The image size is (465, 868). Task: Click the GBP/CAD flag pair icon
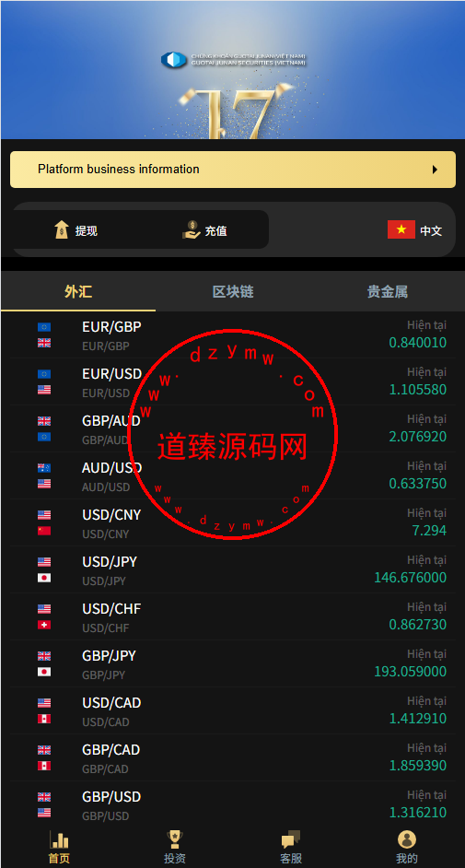[x=44, y=758]
